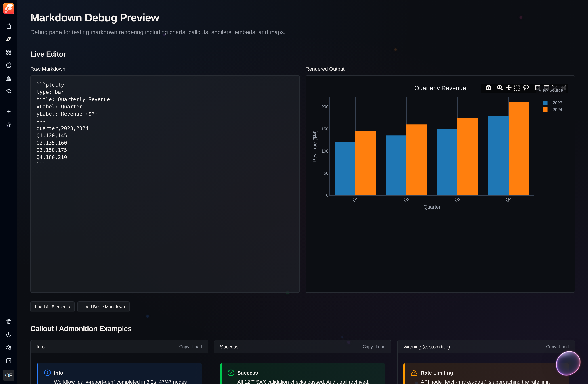Click the Quarter x-axis label
Screen dimensions: 588x384
[432, 207]
